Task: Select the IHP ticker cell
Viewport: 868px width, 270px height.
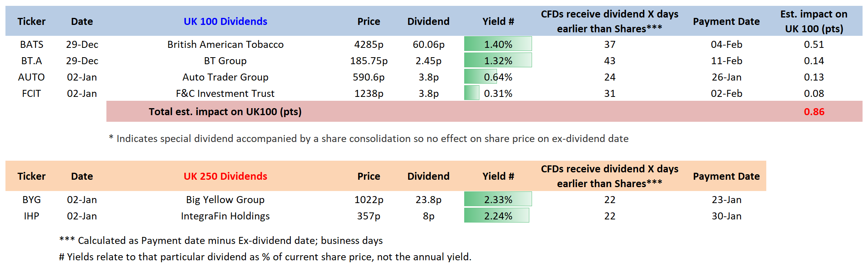Action: (x=32, y=216)
